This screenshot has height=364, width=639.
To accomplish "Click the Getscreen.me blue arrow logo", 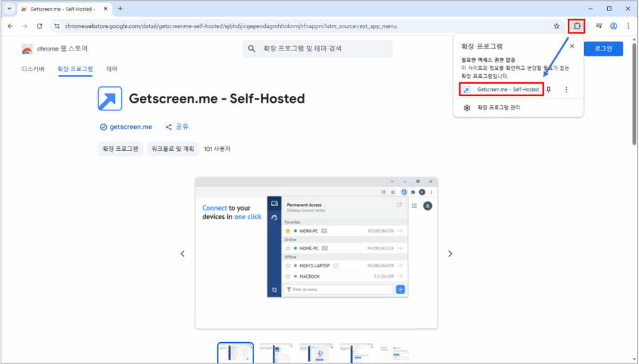I will pos(110,98).
